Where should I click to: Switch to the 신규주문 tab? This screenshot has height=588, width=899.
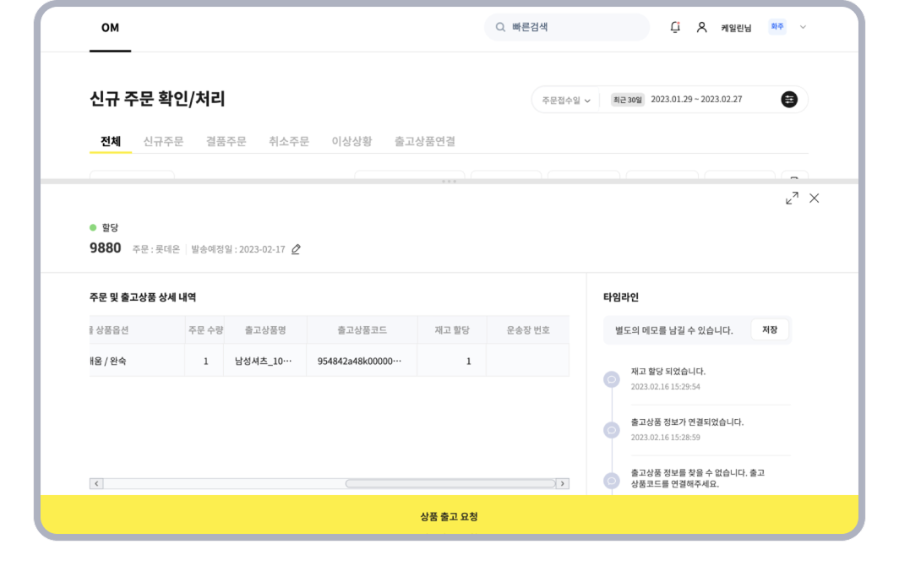163,141
